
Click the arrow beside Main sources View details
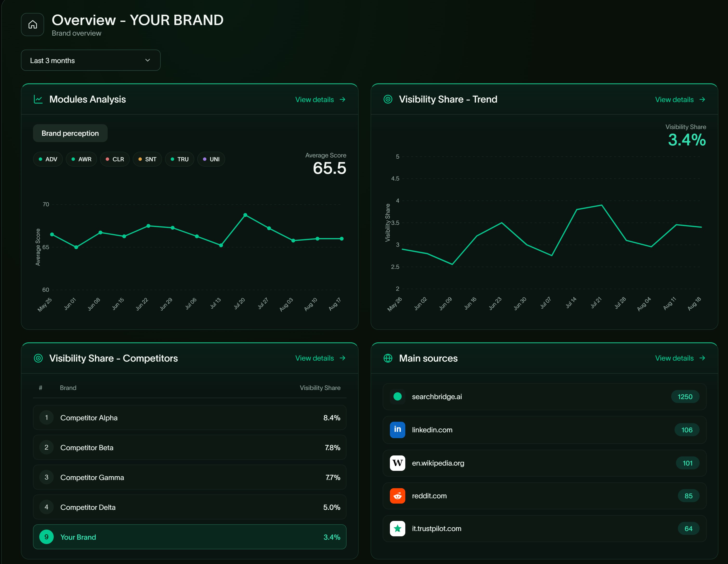tap(702, 358)
